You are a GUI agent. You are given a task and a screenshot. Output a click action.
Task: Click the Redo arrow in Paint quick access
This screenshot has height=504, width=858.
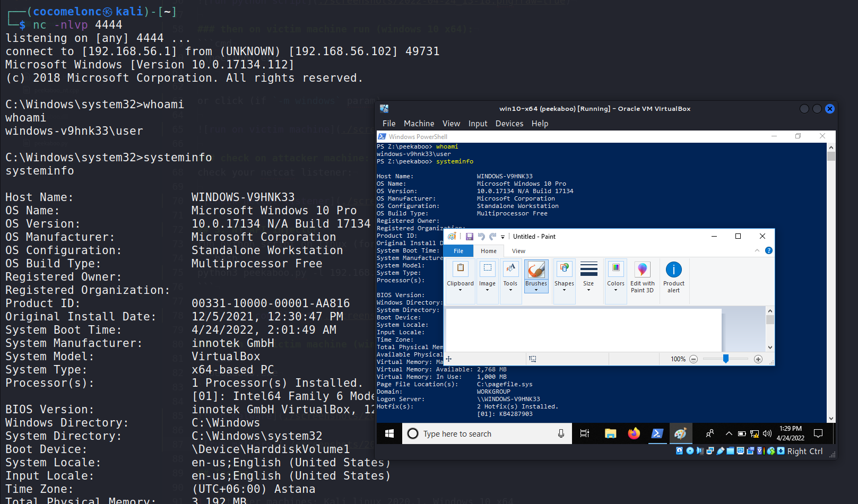click(492, 237)
